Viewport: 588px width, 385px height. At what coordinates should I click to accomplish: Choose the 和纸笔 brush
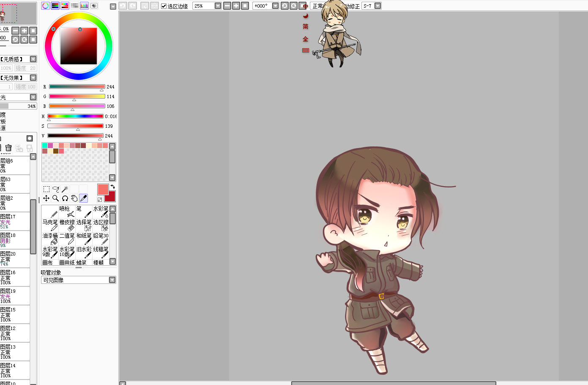coord(84,239)
